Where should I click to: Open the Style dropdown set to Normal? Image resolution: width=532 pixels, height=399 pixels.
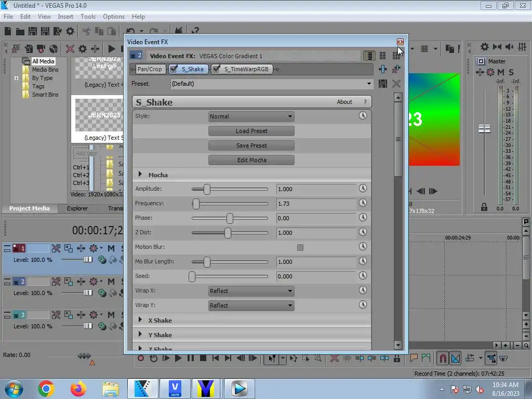point(251,116)
